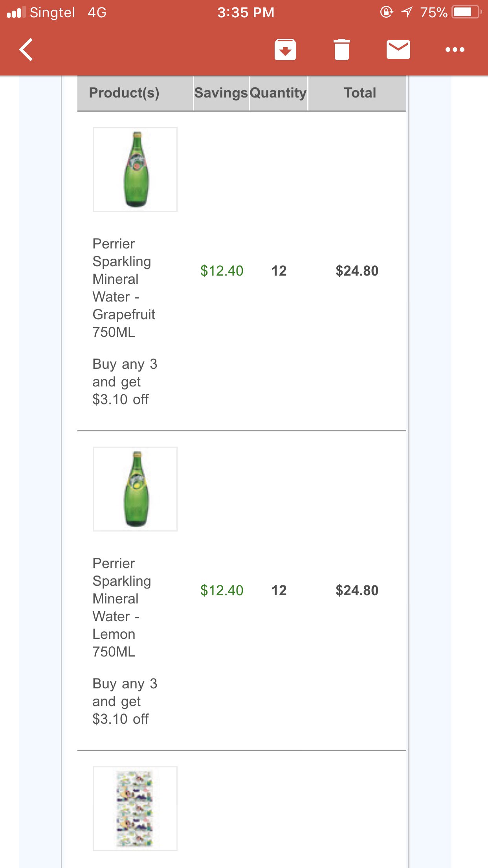488x868 pixels.
Task: Tap the Grapefruit item's $24.80 total
Action: [357, 271]
